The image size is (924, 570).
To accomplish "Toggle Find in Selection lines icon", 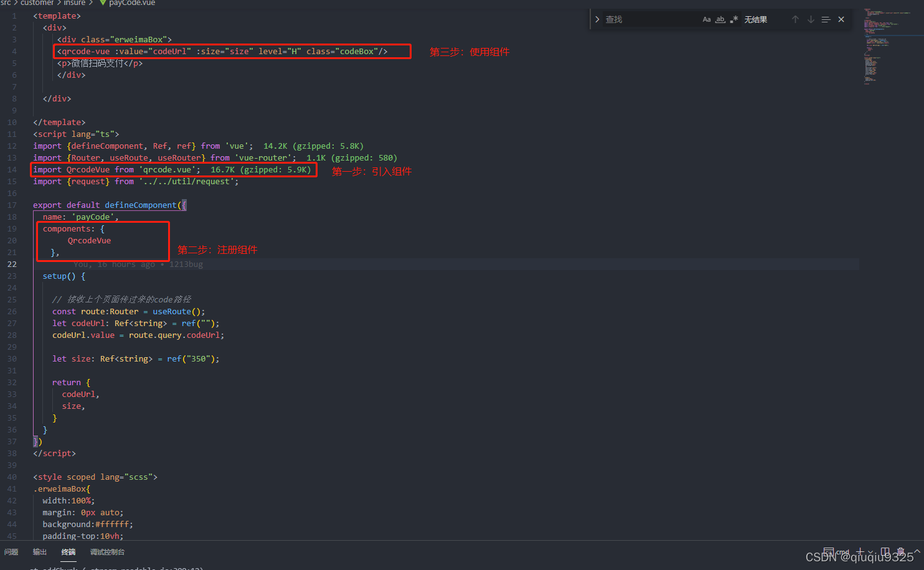I will coord(826,19).
